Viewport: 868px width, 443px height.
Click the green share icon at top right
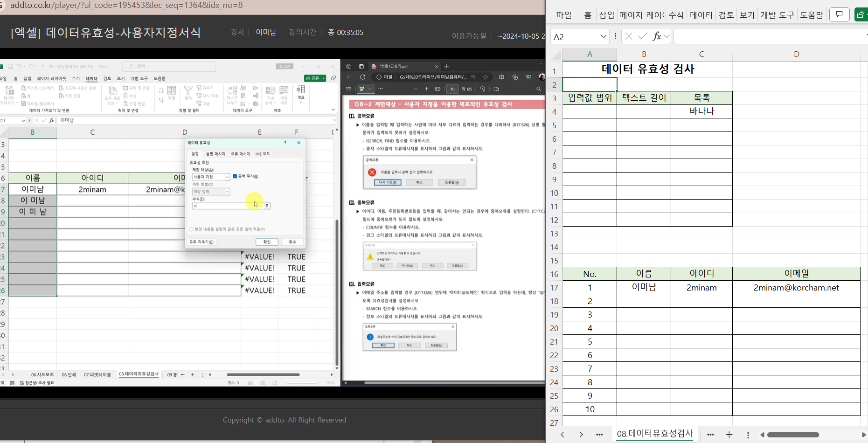point(861,14)
